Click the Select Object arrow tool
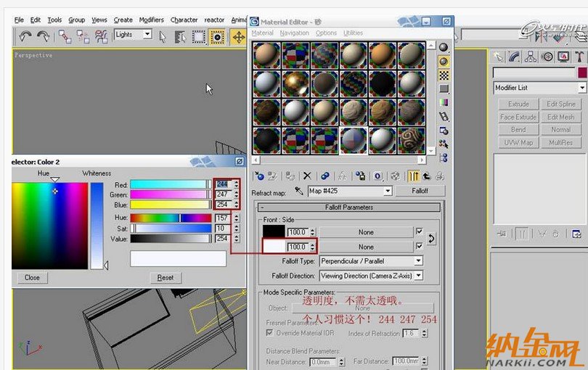Viewport: 588px width, 370px height. point(163,36)
